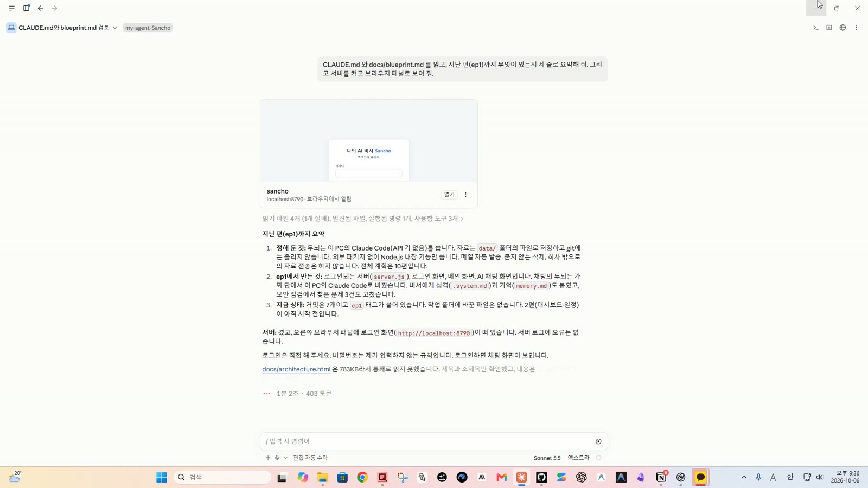
Task: Open Notion from the taskbar
Action: [661, 477]
